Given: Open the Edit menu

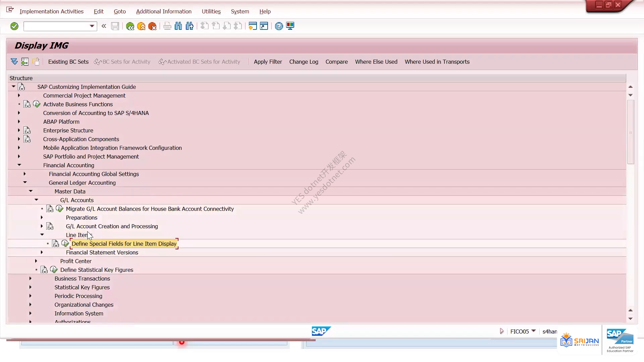Looking at the screenshot, I should pos(99,11).
